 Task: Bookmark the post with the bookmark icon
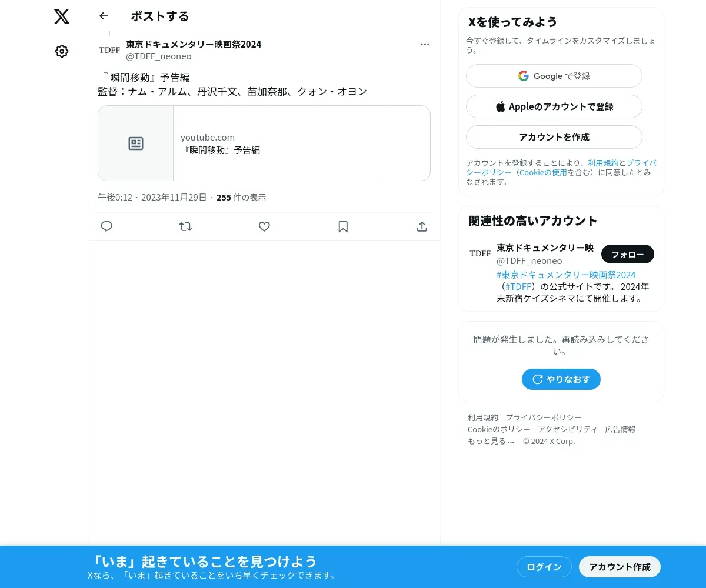click(343, 226)
